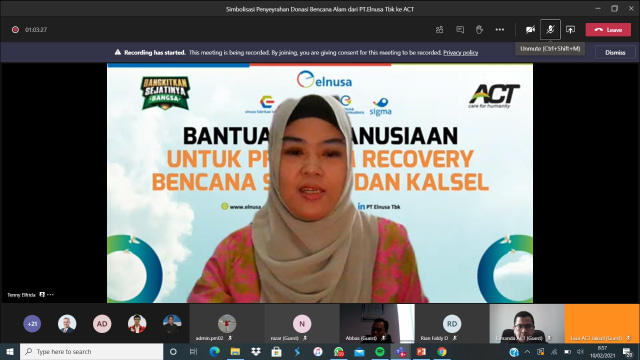Screen dimensions: 640x360
Task: Open the show participants panel
Action: pos(439,30)
